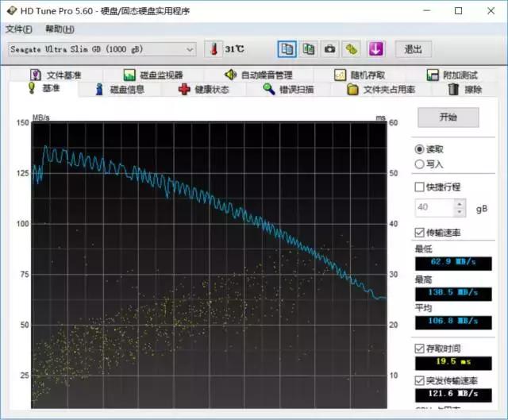Viewport: 508px width, 420px height.
Task: Click the copy text to clipboard icon
Action: (x=287, y=49)
